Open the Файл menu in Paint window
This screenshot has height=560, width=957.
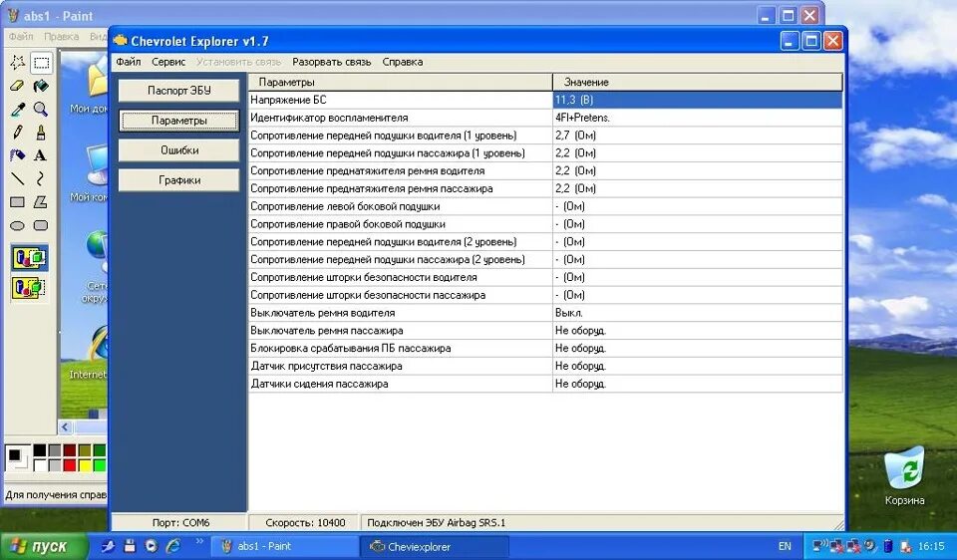click(21, 36)
